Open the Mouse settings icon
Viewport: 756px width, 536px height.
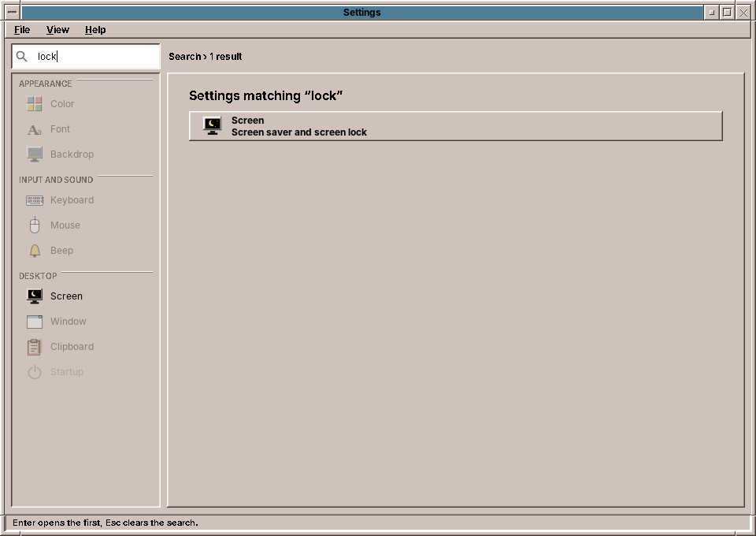tap(34, 225)
